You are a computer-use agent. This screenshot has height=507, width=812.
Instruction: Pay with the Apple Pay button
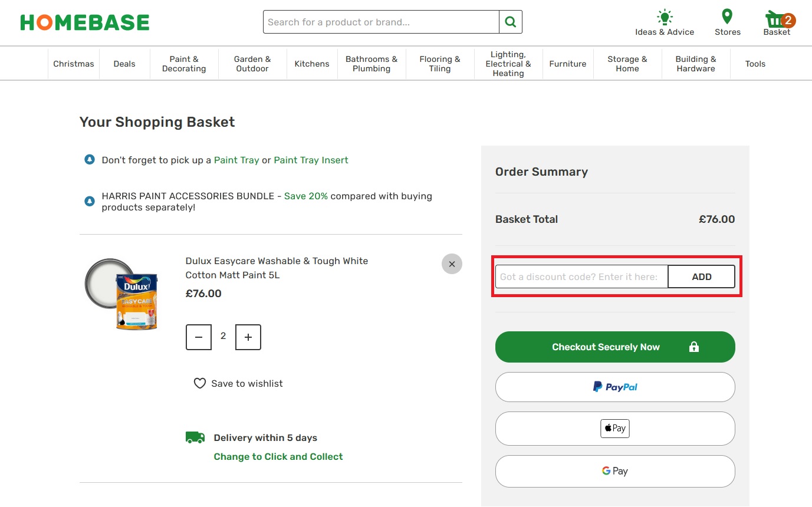coord(615,429)
